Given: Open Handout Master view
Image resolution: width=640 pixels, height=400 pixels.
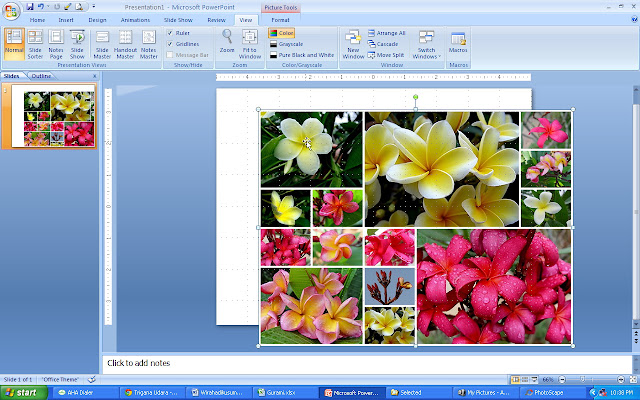Looking at the screenshot, I should (126, 44).
